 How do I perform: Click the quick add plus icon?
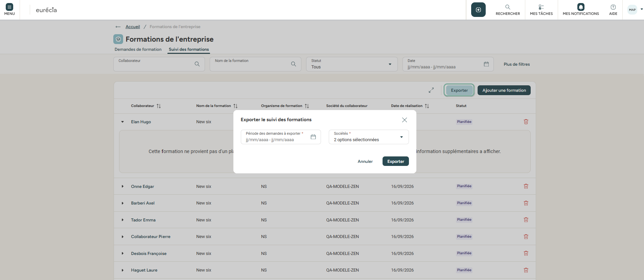478,10
